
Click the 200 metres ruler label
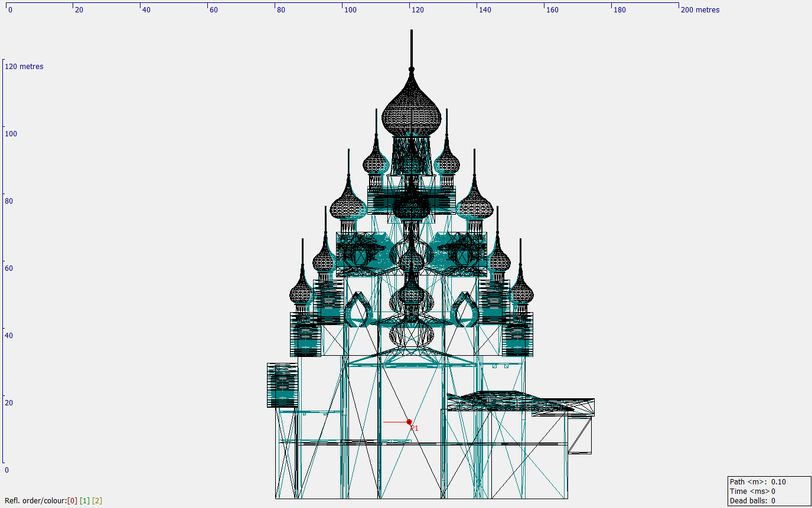tap(700, 9)
